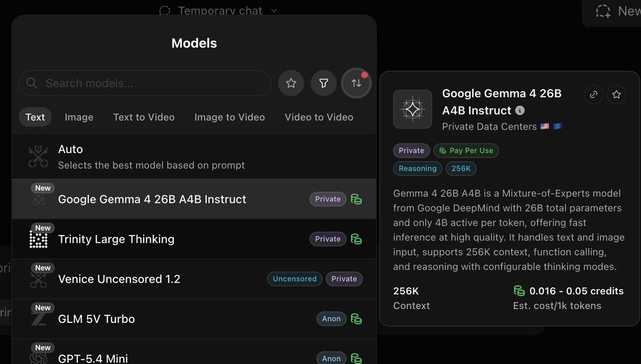This screenshot has height=364, width=641.
Task: Copy link to Google Gemma model card
Action: [x=593, y=94]
